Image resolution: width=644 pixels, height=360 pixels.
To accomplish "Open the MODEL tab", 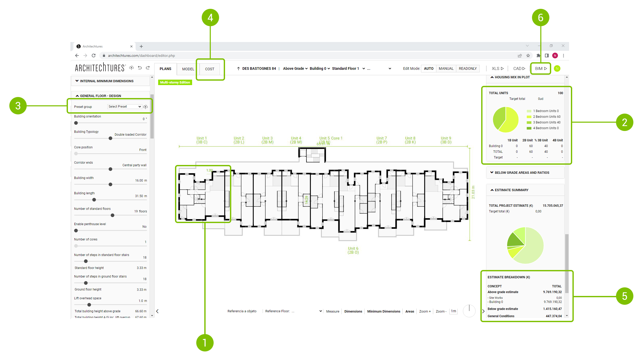I will click(x=188, y=69).
